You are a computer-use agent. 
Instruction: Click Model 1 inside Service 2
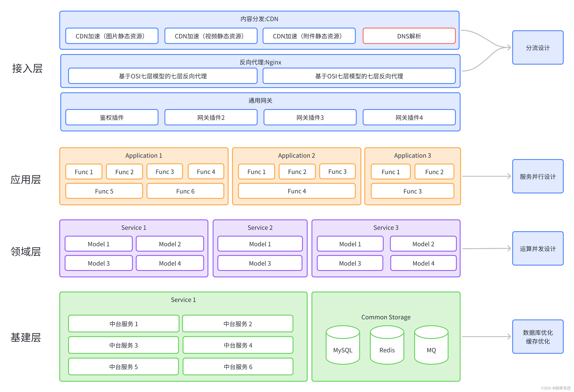coord(260,244)
